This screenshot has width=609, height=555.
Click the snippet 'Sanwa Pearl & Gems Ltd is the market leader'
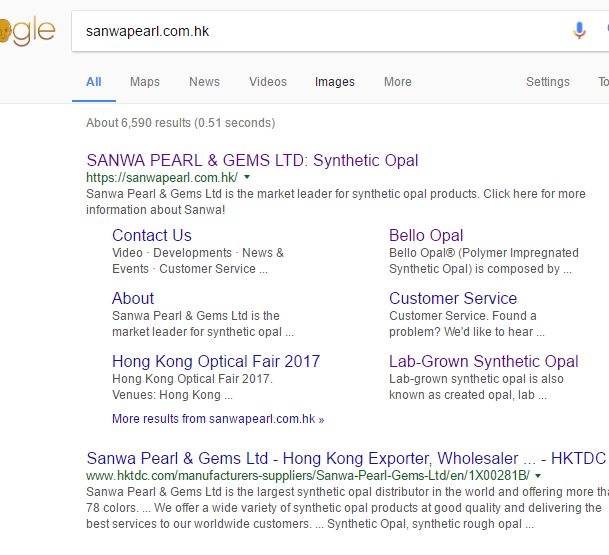click(336, 202)
